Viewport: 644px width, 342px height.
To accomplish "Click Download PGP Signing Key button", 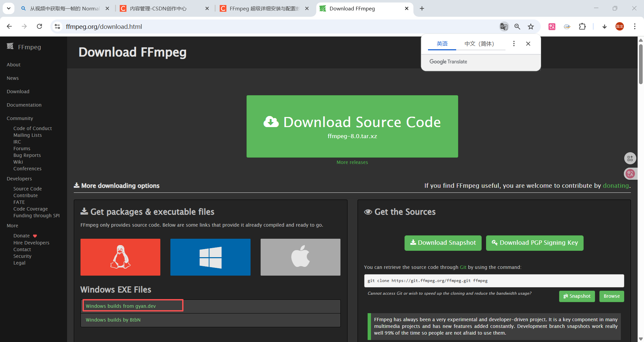I will (x=535, y=243).
